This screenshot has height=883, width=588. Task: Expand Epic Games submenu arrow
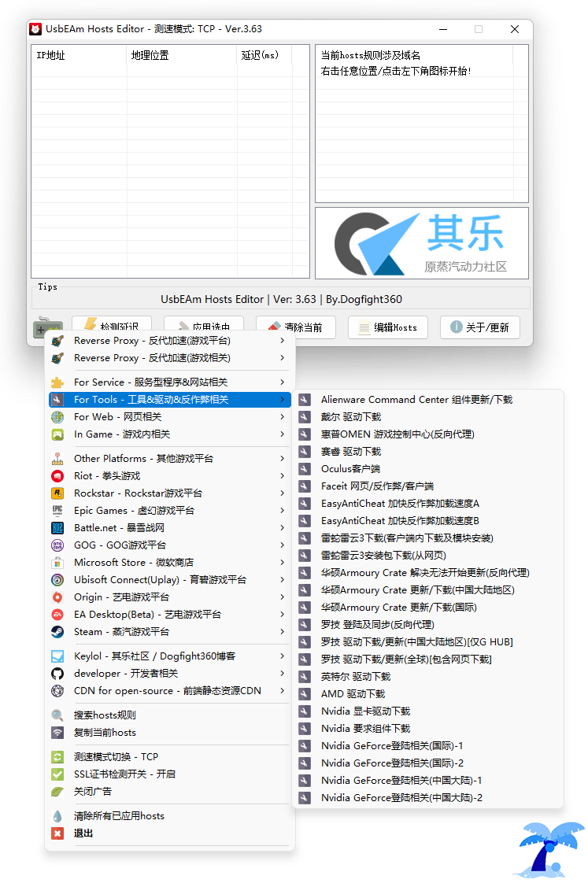[x=282, y=510]
